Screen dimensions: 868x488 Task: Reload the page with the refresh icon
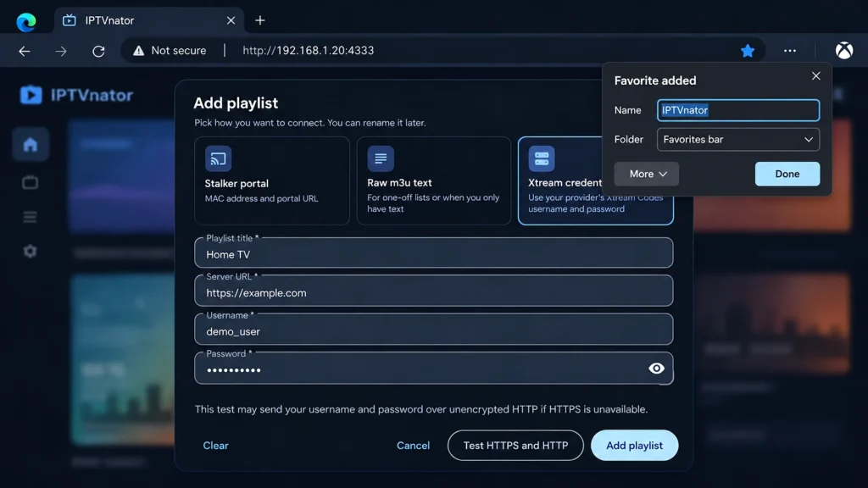click(98, 51)
